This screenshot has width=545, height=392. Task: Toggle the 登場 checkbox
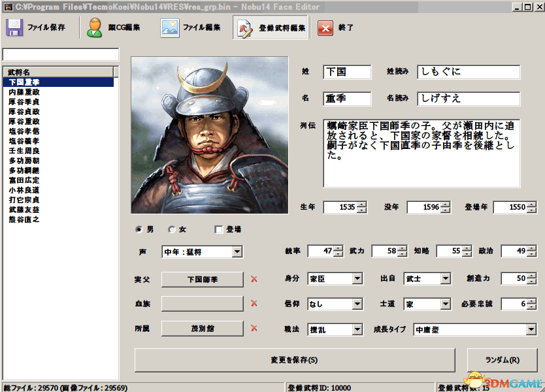click(219, 229)
